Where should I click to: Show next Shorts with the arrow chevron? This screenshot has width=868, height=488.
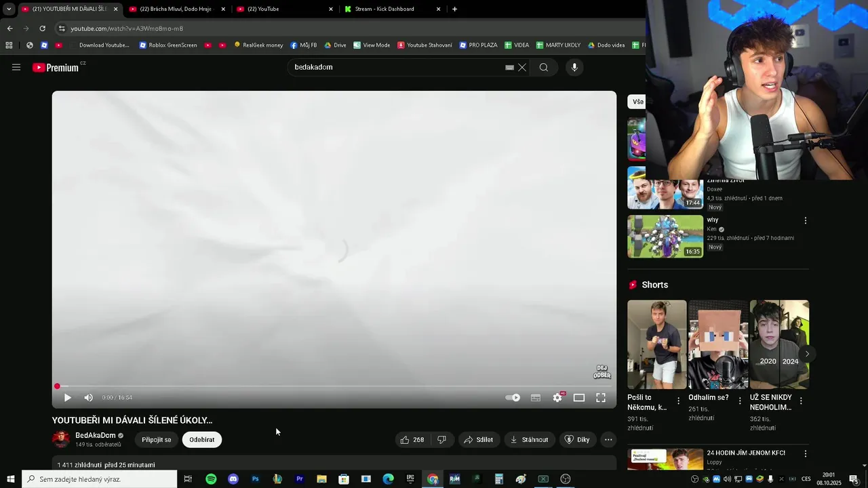(807, 354)
